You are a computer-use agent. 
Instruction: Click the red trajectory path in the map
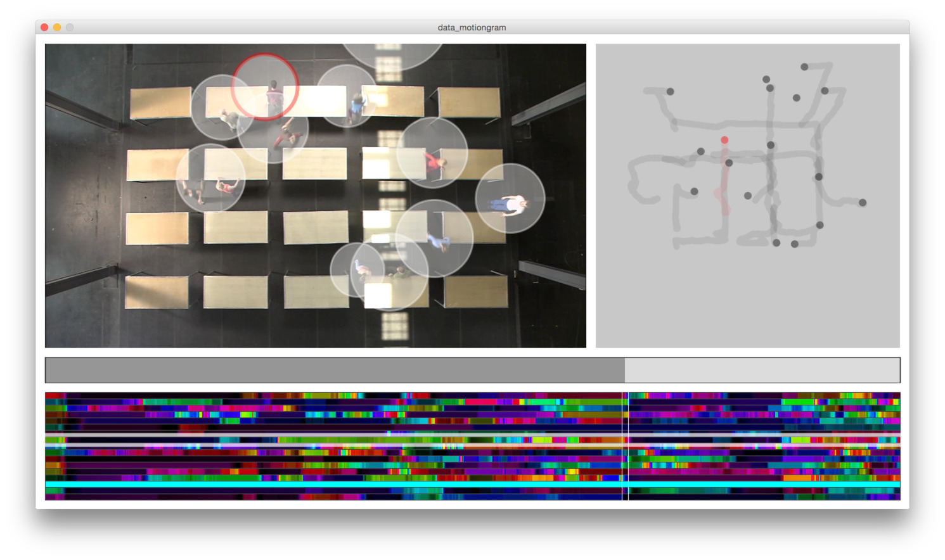pos(724,184)
